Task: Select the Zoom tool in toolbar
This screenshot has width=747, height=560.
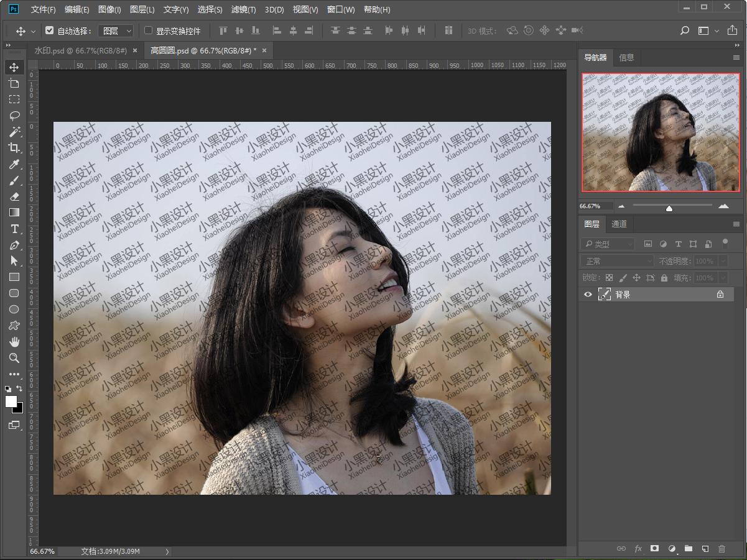Action: 14,358
